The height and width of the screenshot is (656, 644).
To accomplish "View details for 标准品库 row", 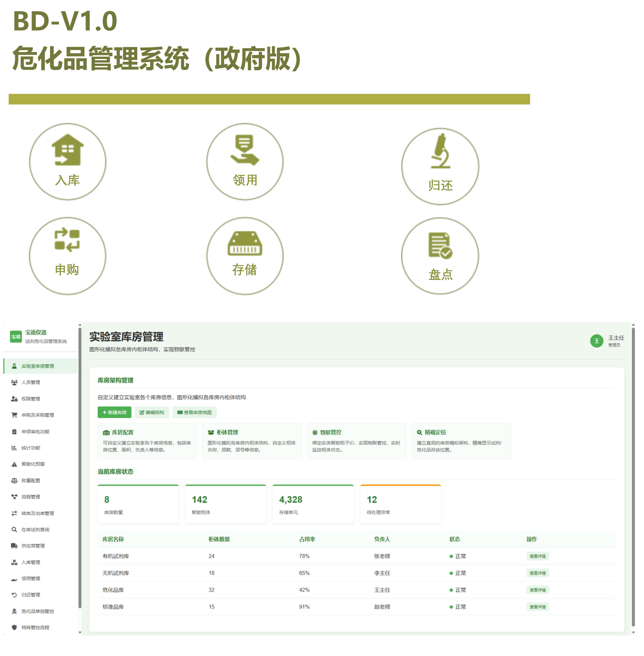I will pos(537,607).
